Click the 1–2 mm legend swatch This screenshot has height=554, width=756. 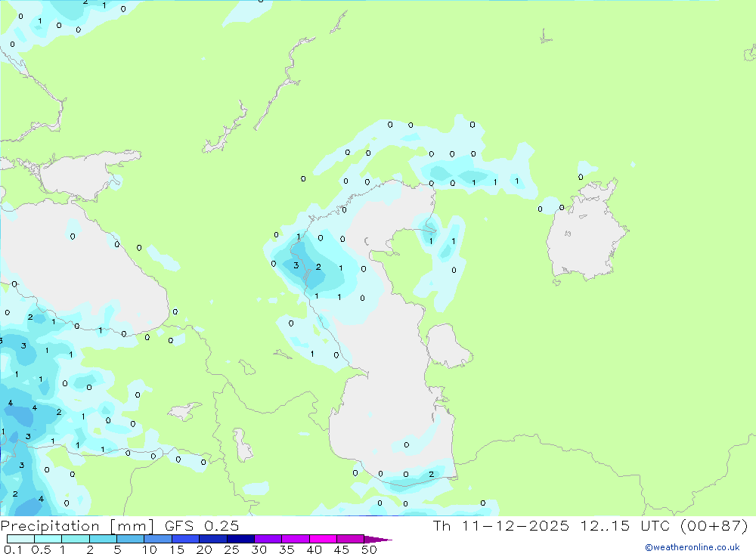coord(76,539)
